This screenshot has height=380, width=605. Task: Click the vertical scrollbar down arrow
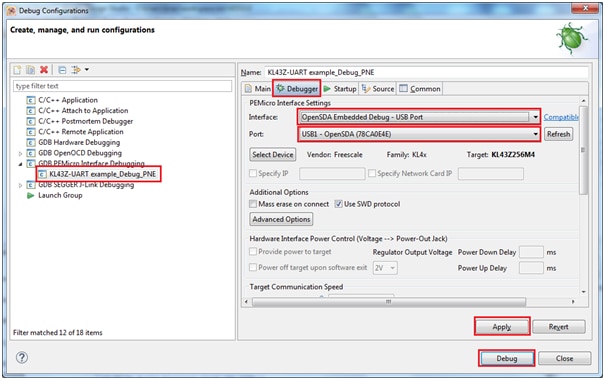[583, 292]
